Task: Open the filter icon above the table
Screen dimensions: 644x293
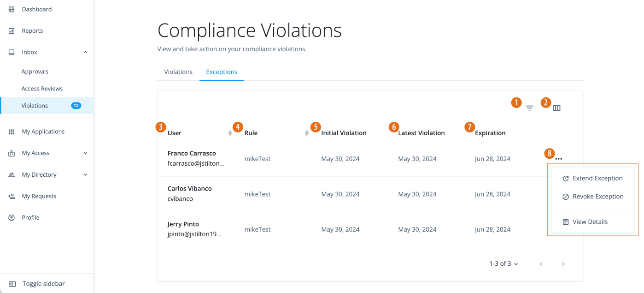Action: point(529,108)
